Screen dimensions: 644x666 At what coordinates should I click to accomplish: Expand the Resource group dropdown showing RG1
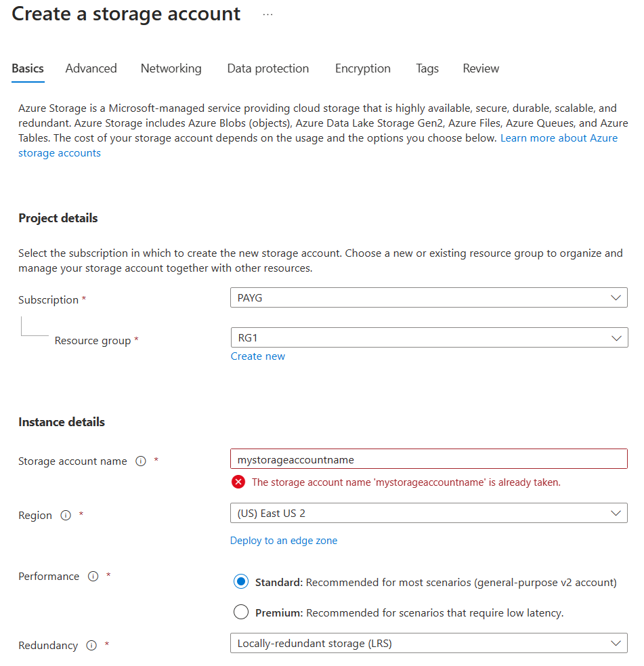(428, 337)
